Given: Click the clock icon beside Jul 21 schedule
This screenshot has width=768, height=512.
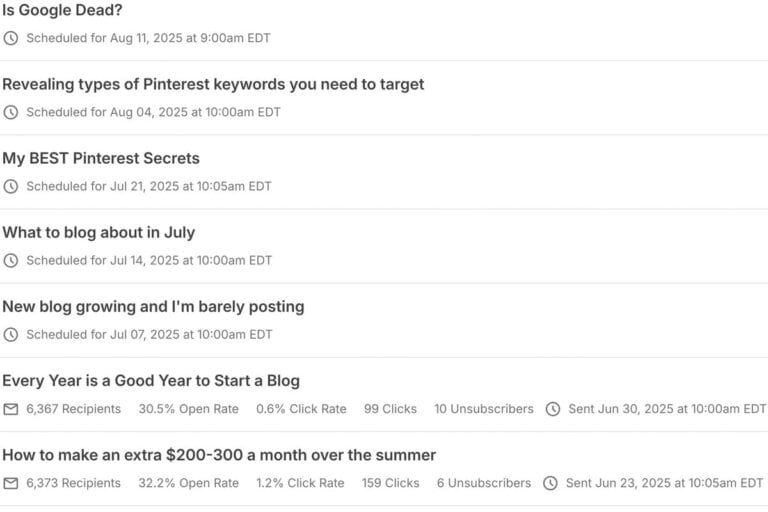Looking at the screenshot, I should point(11,186).
